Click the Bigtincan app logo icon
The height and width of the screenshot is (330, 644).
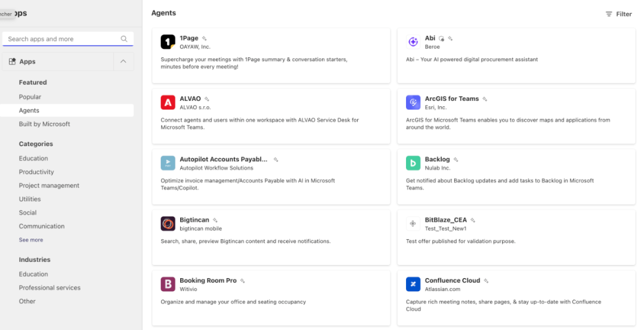pyautogui.click(x=168, y=224)
